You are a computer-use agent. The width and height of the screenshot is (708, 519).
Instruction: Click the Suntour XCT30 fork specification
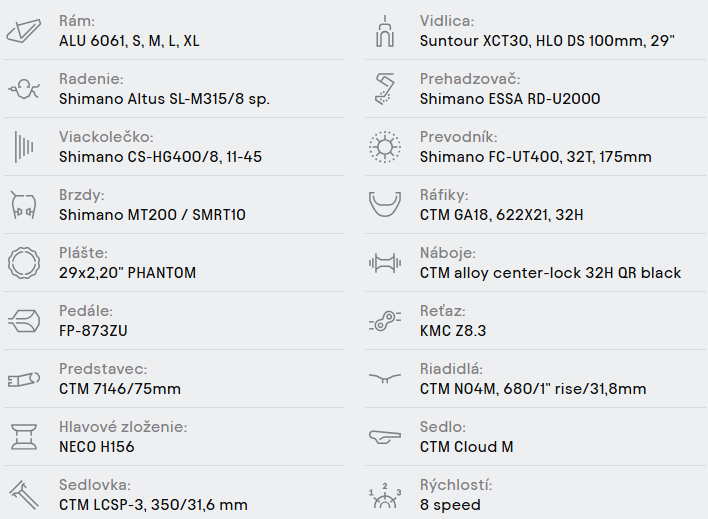(548, 41)
